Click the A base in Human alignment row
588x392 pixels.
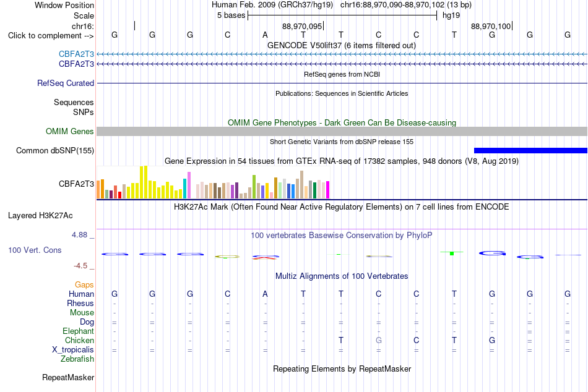pyautogui.click(x=265, y=294)
